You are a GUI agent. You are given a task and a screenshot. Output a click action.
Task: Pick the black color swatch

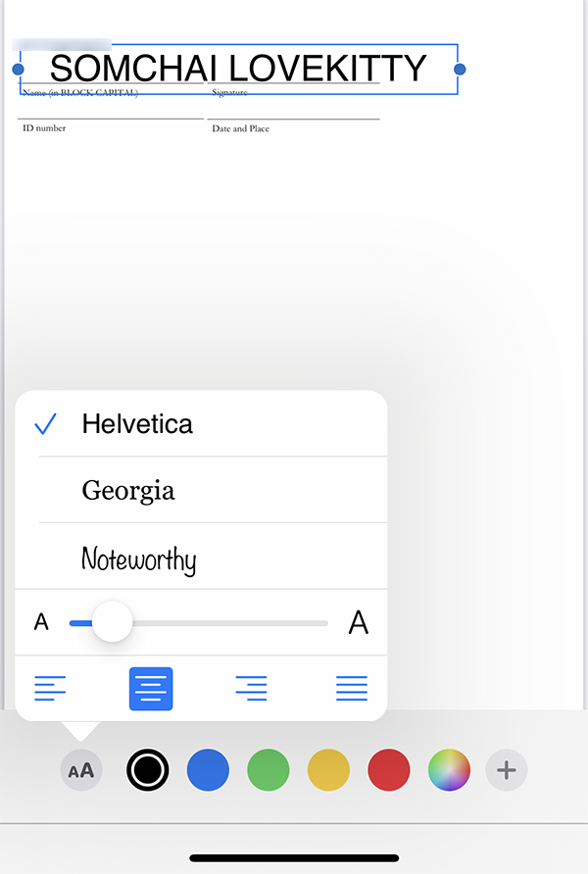pyautogui.click(x=148, y=770)
